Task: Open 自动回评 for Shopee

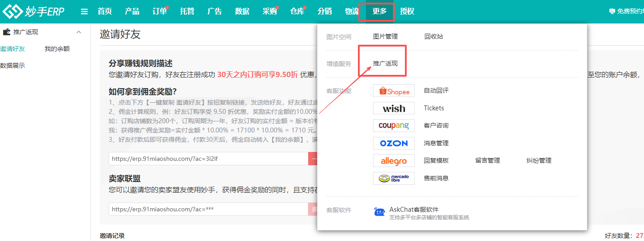Action: (x=436, y=91)
